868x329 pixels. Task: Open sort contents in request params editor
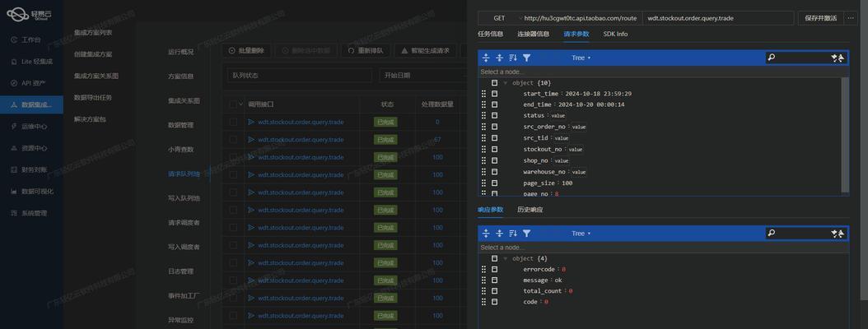coord(513,58)
